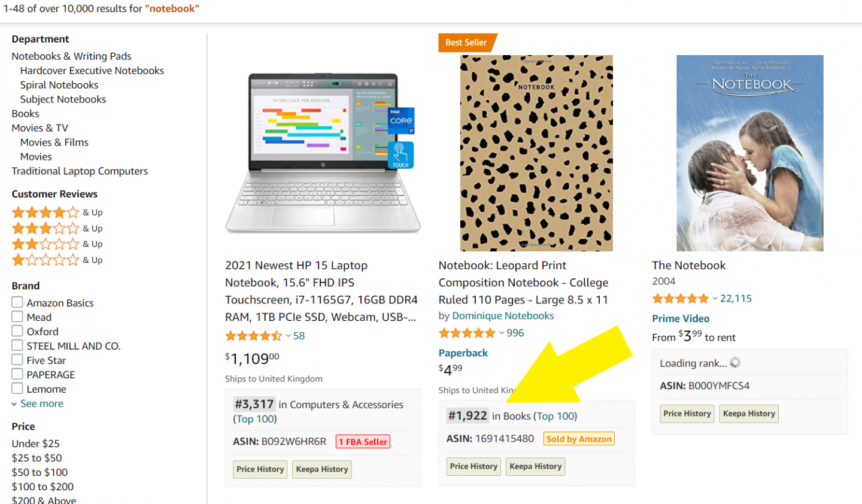862x504 pixels.
Task: Select the Books department
Action: 25,114
